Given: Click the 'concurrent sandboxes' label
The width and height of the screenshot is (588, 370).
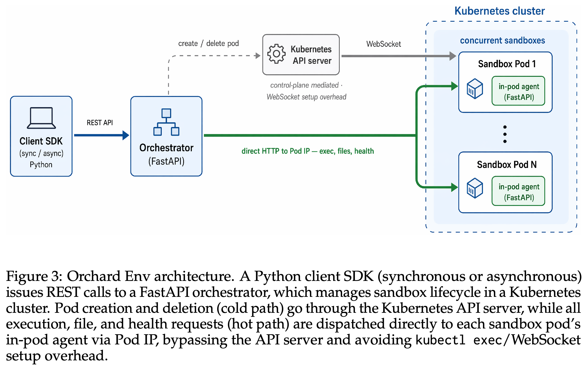Looking at the screenshot, I should pyautogui.click(x=502, y=41).
